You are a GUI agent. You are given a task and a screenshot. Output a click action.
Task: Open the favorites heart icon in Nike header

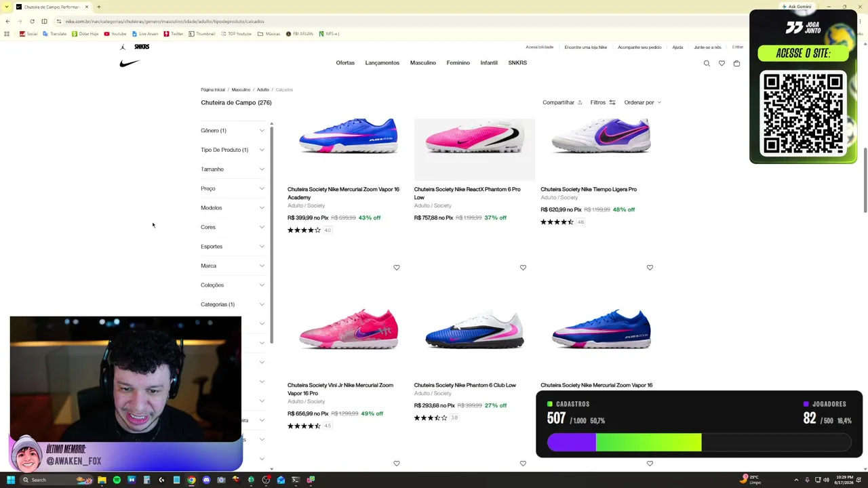click(722, 63)
